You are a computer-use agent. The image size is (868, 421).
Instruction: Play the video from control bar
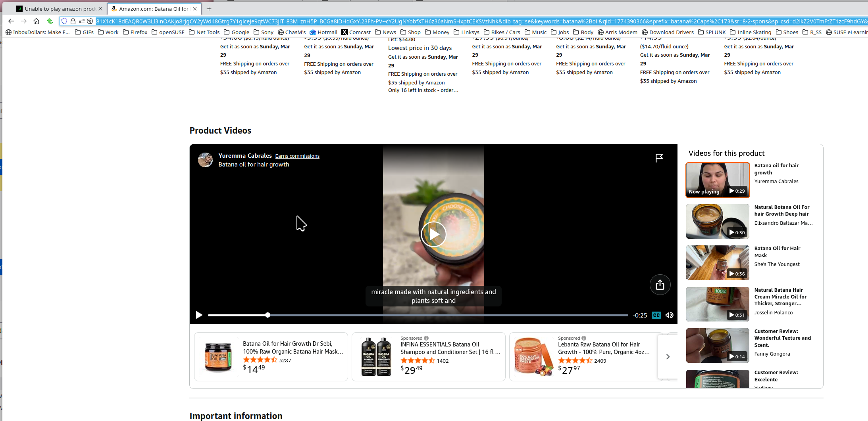199,315
